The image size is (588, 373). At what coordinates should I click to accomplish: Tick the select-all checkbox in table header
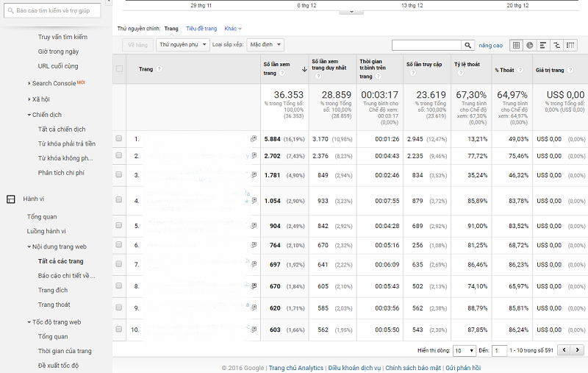pos(119,70)
